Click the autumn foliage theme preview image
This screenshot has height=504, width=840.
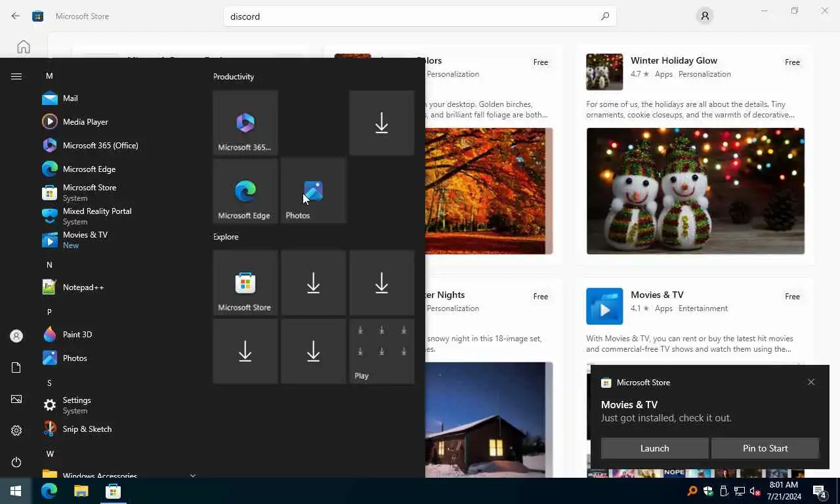coord(489,191)
